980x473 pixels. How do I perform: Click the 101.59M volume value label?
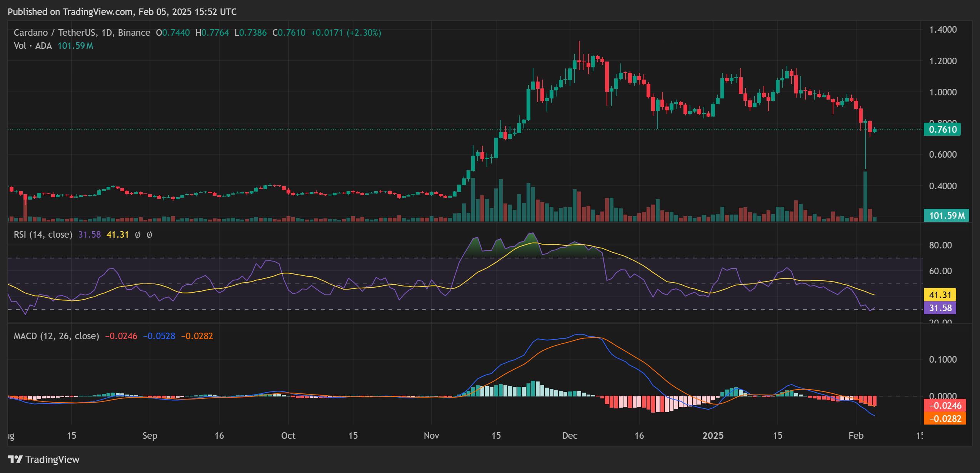[947, 216]
